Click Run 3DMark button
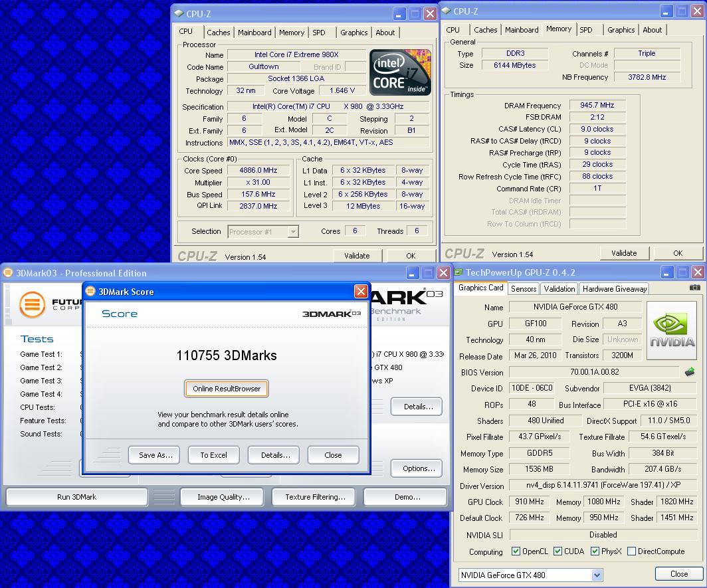Image resolution: width=707 pixels, height=588 pixels. 76,497
